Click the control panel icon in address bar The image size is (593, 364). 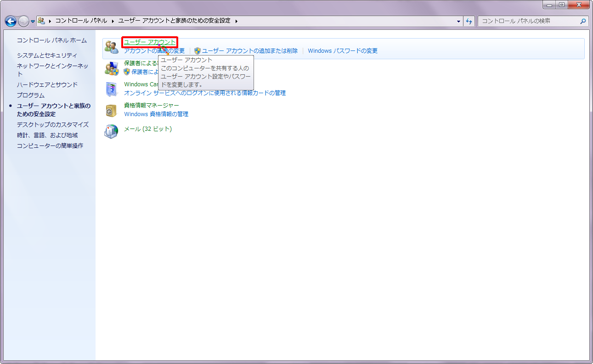(x=41, y=21)
